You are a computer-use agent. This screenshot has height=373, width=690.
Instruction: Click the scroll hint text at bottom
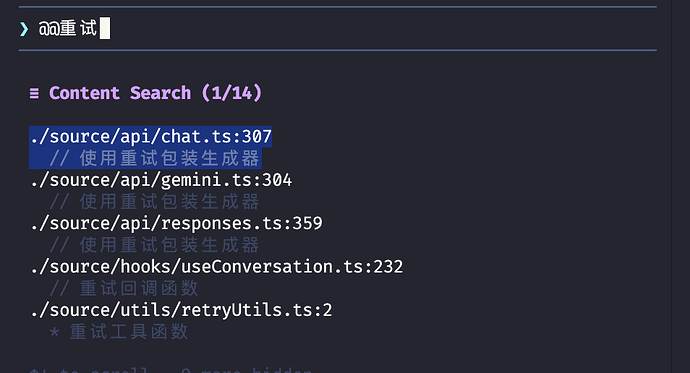pyautogui.click(x=171, y=369)
